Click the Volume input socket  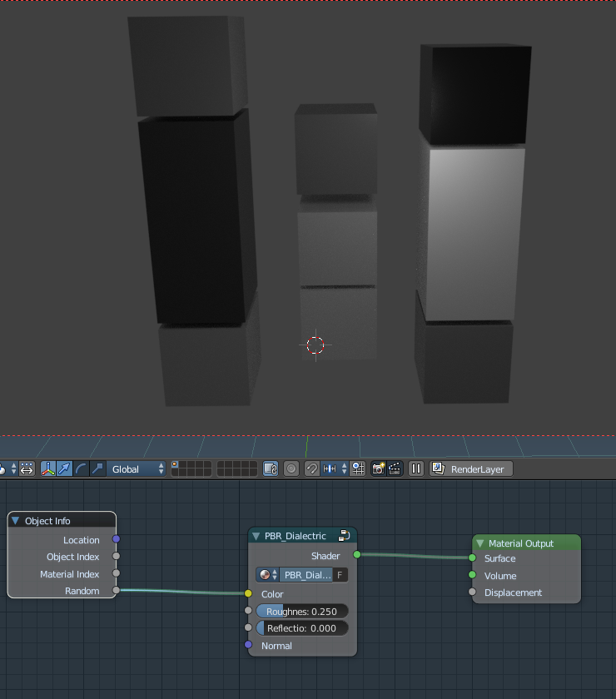coord(472,575)
